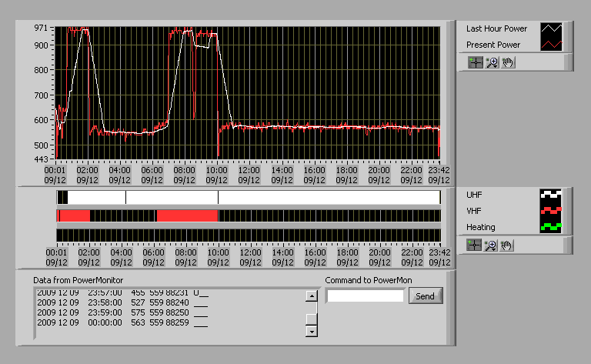Click the Command to PowerMon input field
The height and width of the screenshot is (364, 591).
365,296
